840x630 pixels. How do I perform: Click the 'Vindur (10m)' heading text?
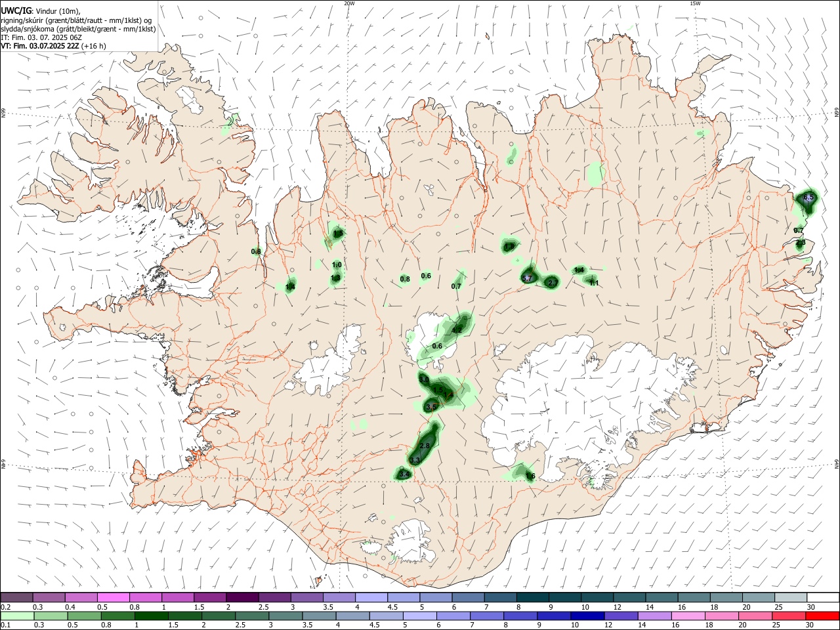tap(57, 11)
